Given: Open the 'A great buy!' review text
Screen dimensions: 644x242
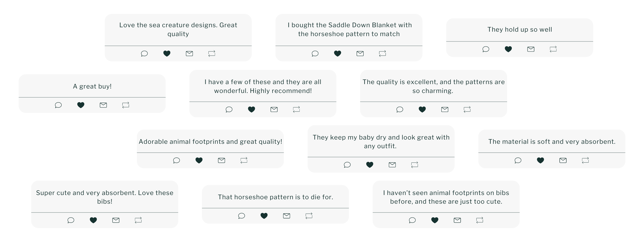Looking at the screenshot, I should [92, 87].
